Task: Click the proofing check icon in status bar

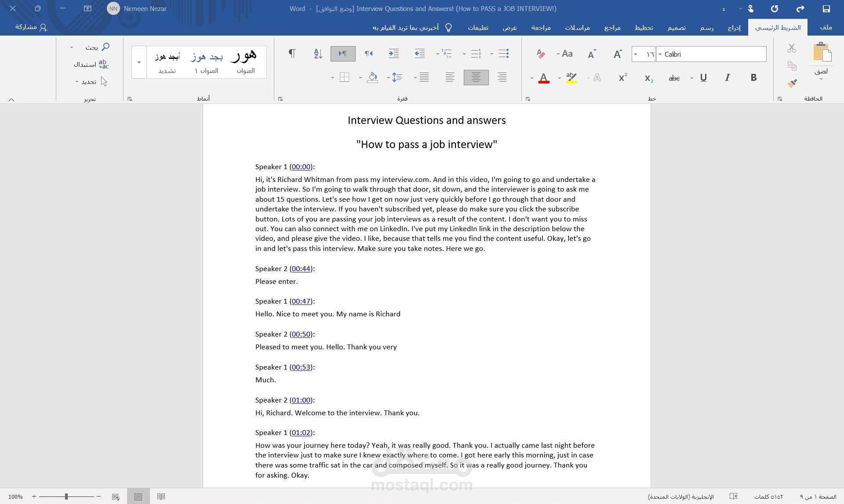Action: coord(733,497)
